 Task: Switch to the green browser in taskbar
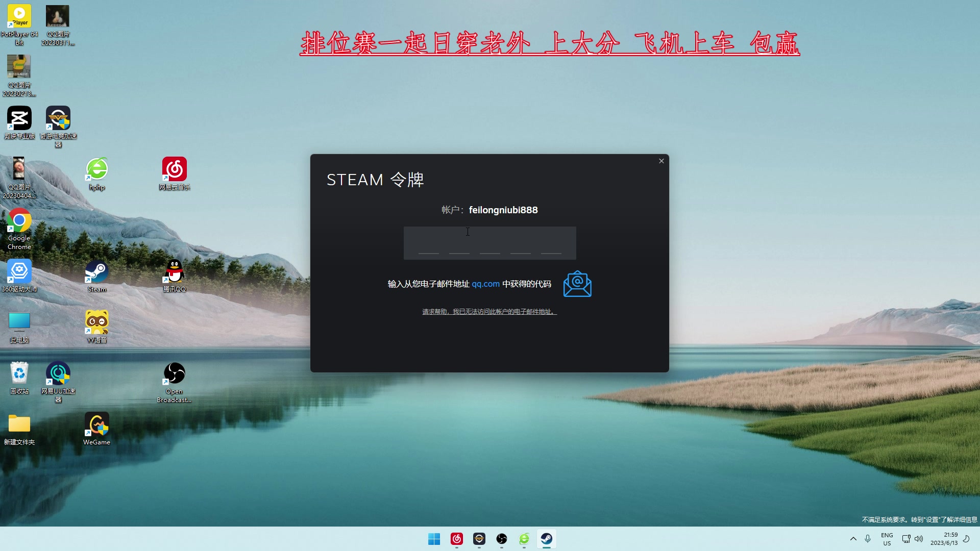(524, 539)
